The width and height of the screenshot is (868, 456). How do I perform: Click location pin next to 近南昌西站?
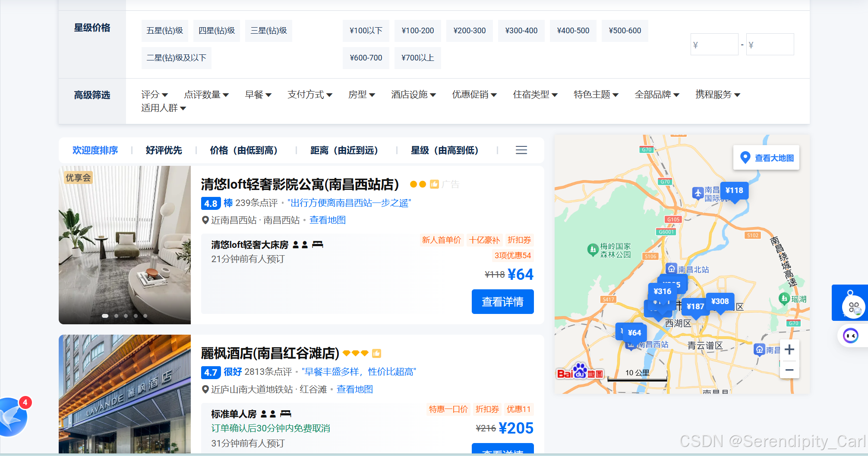click(205, 220)
